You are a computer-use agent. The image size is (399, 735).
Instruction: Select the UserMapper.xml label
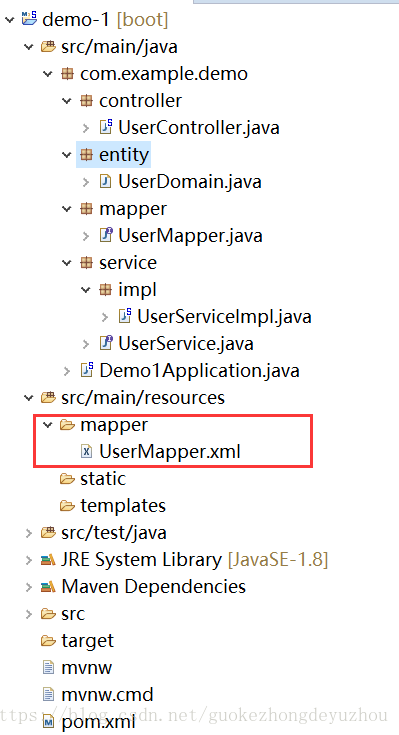coord(170,452)
